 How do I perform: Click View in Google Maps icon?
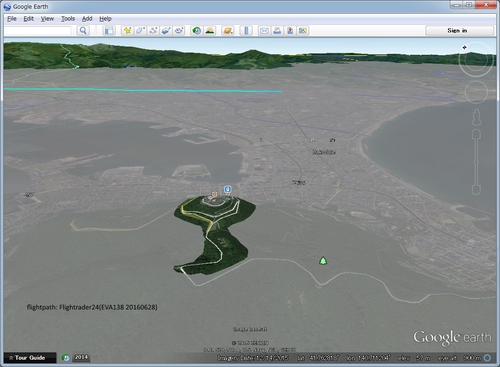(303, 31)
